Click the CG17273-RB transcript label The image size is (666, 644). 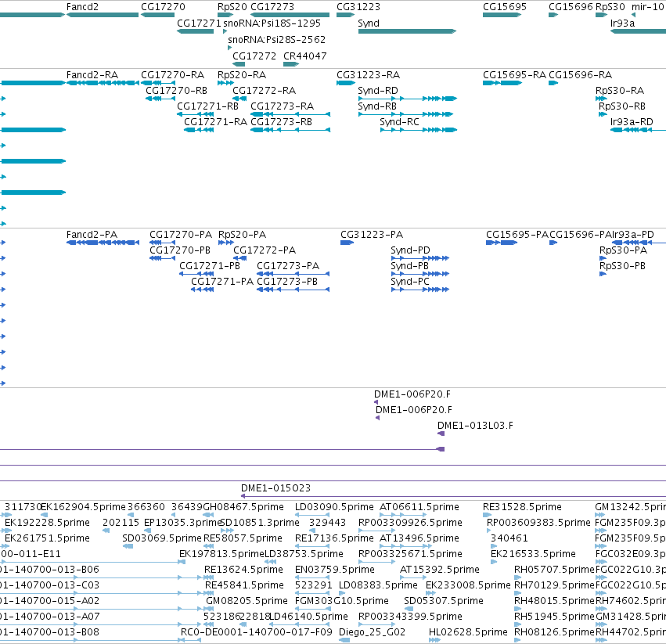(281, 122)
